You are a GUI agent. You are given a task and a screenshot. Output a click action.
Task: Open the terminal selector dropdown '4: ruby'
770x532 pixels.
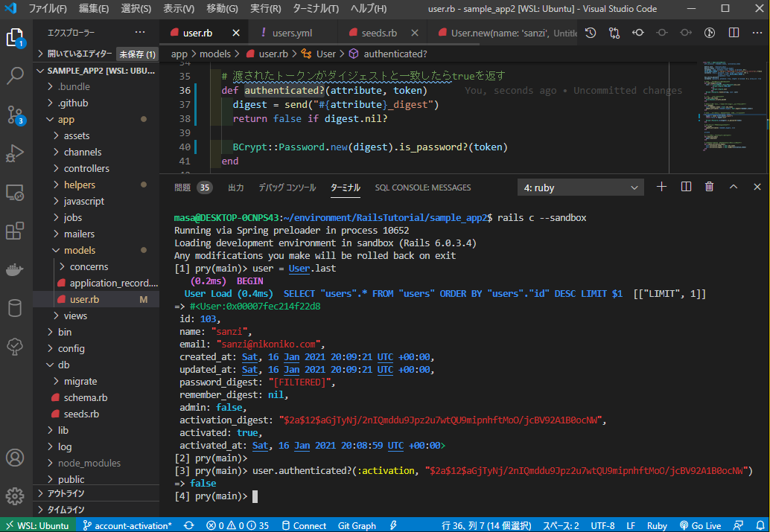pos(581,188)
